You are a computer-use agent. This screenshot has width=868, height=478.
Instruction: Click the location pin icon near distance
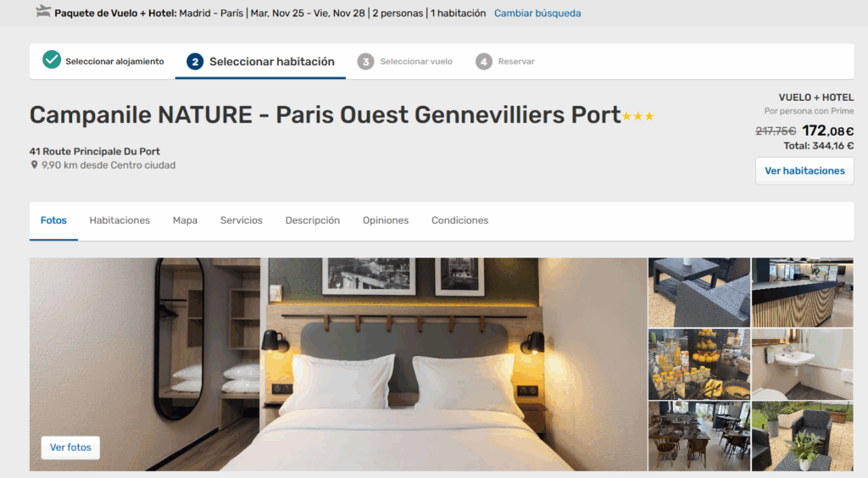point(34,165)
